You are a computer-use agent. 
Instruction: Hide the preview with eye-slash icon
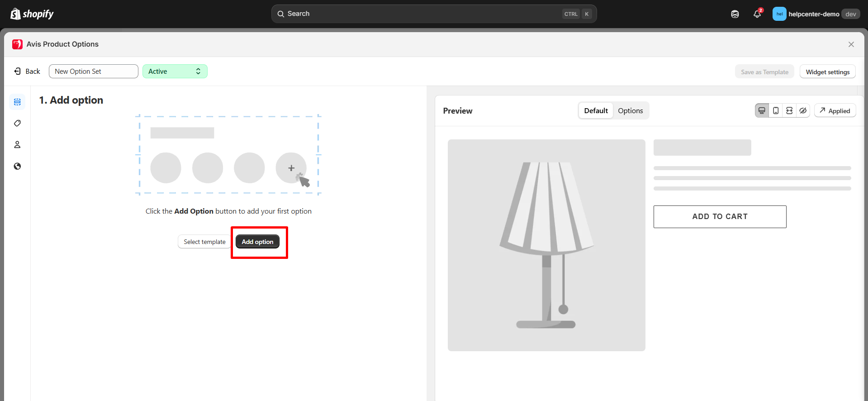pos(803,111)
